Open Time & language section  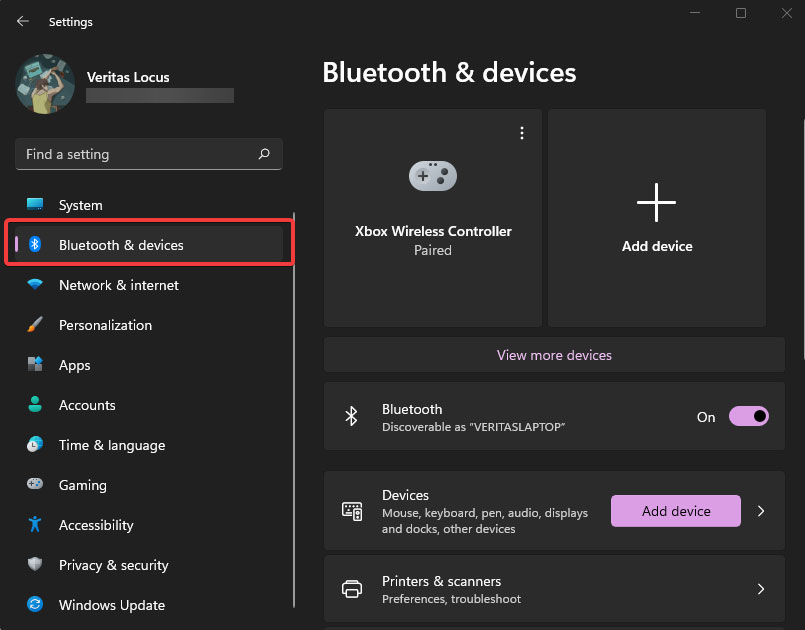(111, 445)
